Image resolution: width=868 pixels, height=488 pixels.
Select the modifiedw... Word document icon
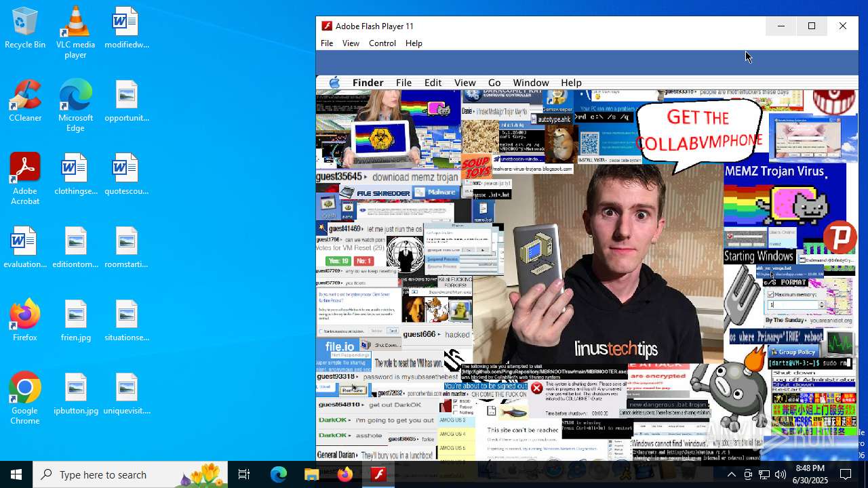click(126, 28)
